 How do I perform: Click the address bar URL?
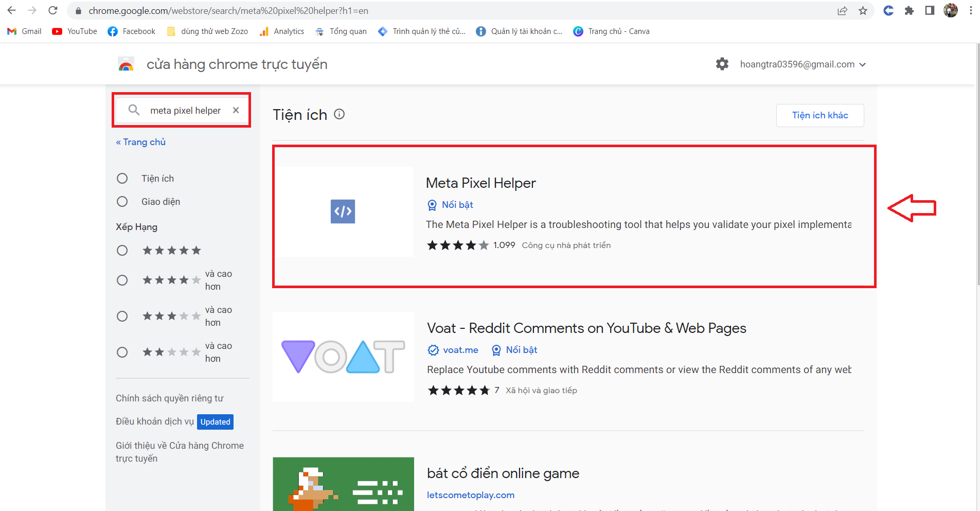point(228,11)
